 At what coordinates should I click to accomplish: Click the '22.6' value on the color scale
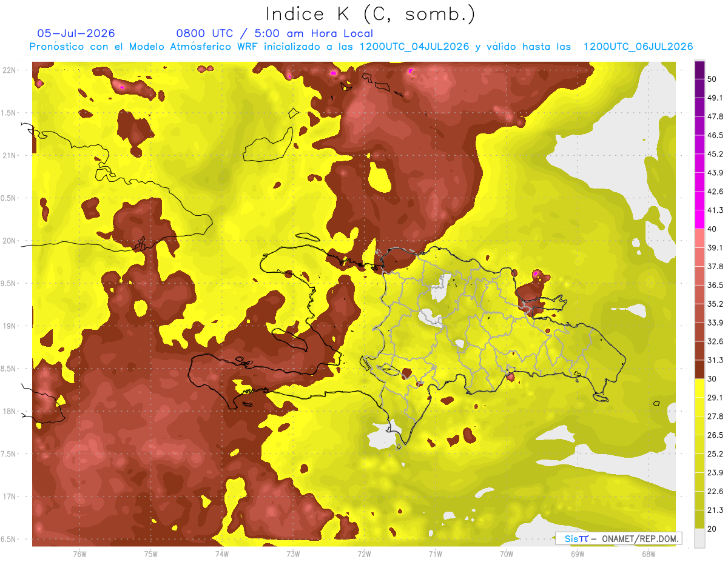click(715, 492)
